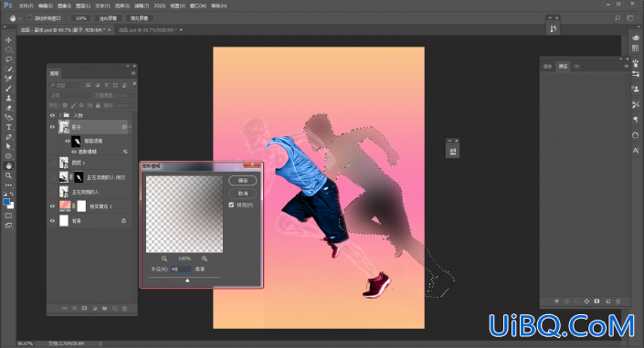Open the blend mode dropdown
Screen dimensions: 644x348
pyautogui.click(x=70, y=95)
